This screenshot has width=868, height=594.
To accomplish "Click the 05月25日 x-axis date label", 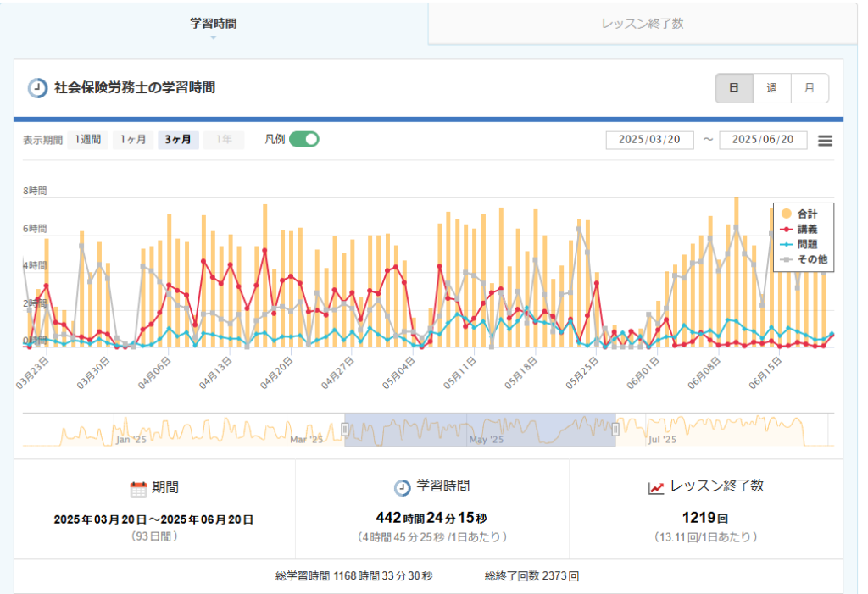I will [x=581, y=373].
